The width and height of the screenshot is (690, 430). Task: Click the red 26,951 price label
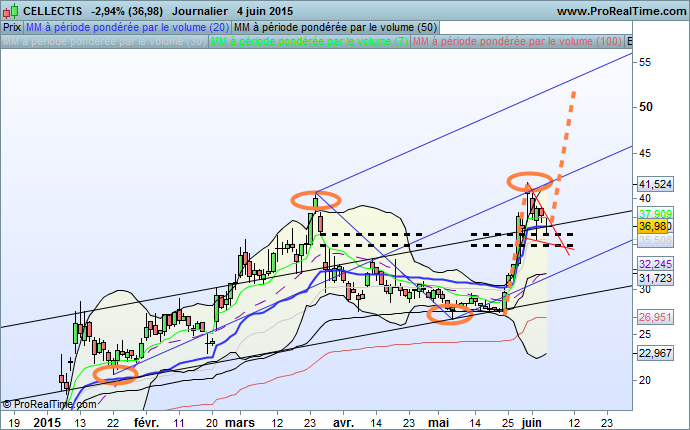(x=655, y=317)
